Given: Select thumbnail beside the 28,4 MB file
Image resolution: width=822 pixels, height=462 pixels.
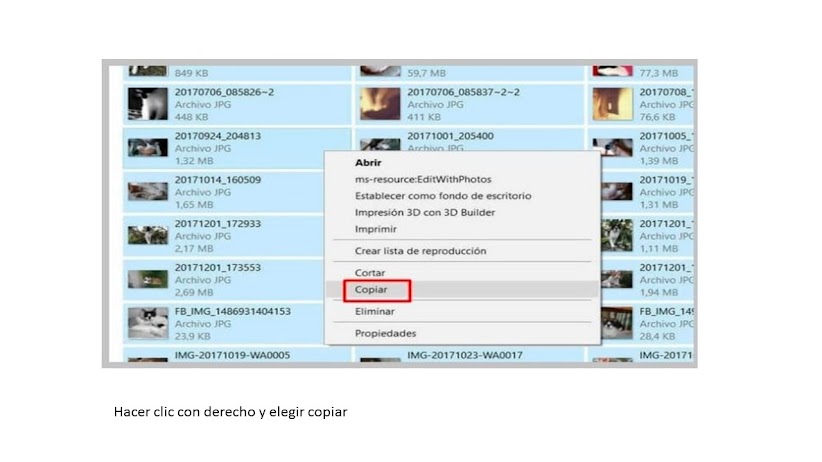Looking at the screenshot, I should point(617,323).
